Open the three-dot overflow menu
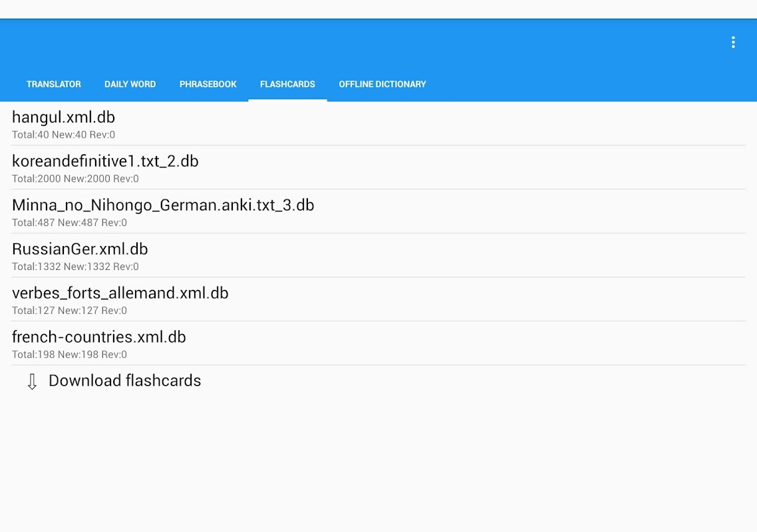This screenshot has height=532, width=757. tap(733, 43)
